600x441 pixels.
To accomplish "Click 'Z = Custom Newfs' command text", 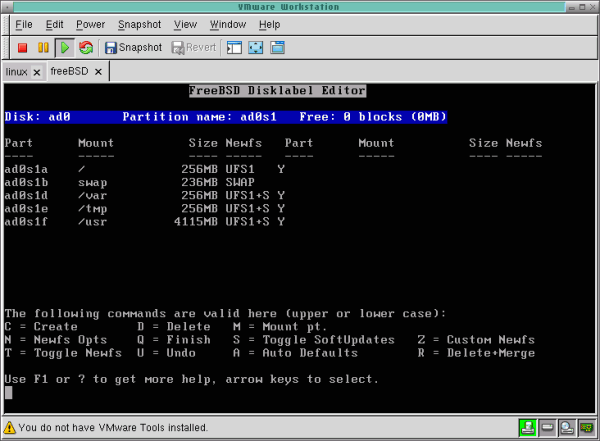I will click(x=476, y=340).
